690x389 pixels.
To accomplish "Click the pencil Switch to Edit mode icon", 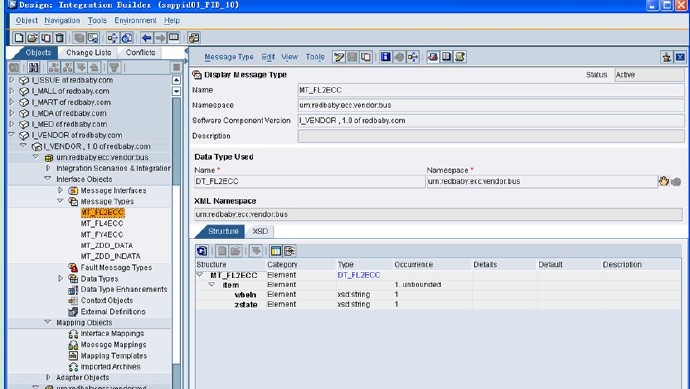I will (x=339, y=57).
